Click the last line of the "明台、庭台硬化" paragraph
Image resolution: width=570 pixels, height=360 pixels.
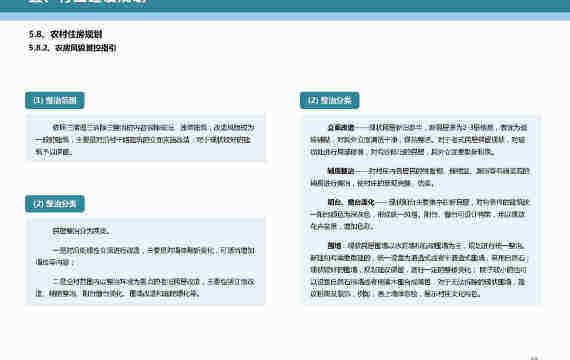[x=341, y=226]
